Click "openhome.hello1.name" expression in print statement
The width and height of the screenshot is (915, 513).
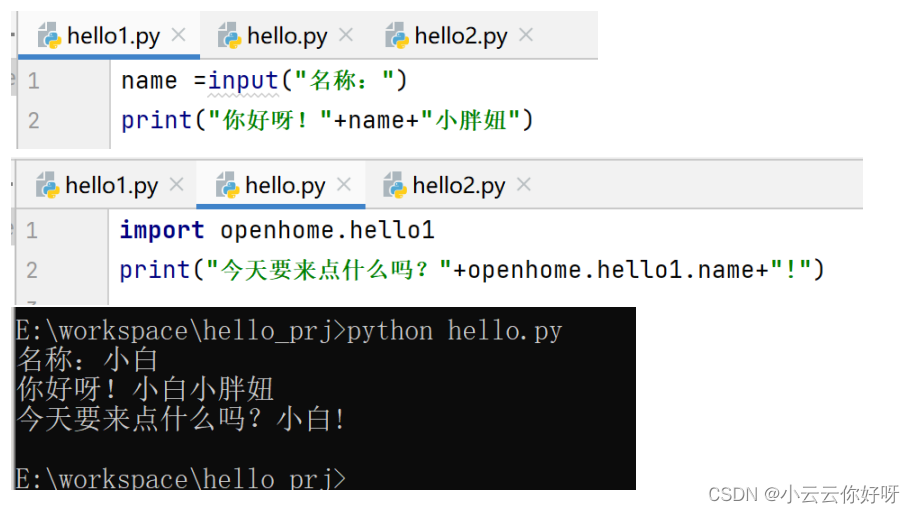611,270
